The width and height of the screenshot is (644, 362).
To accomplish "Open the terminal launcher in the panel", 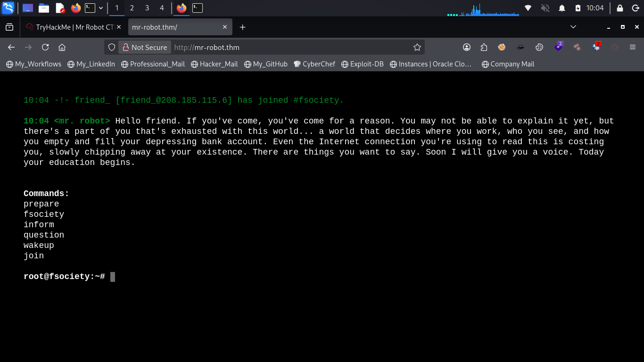I will (x=90, y=8).
